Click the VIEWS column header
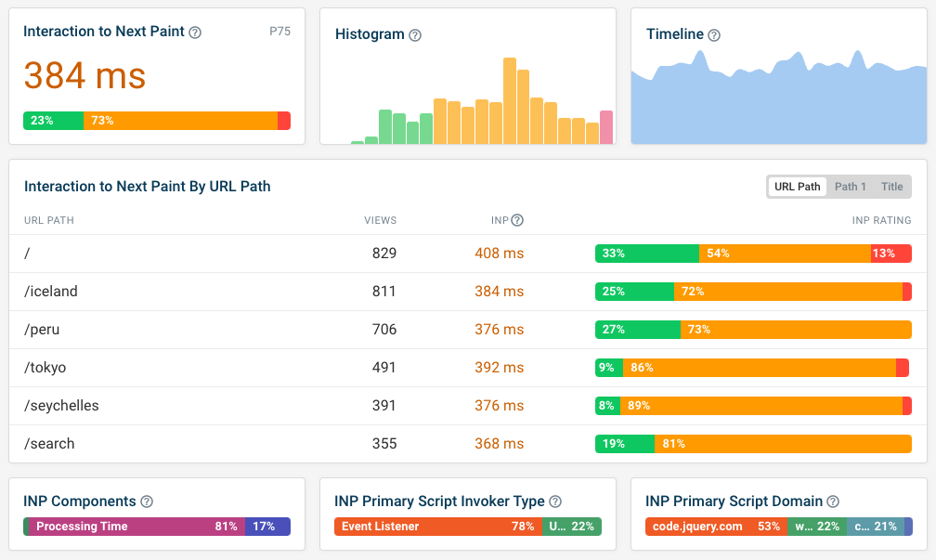The image size is (936, 560). point(381,220)
